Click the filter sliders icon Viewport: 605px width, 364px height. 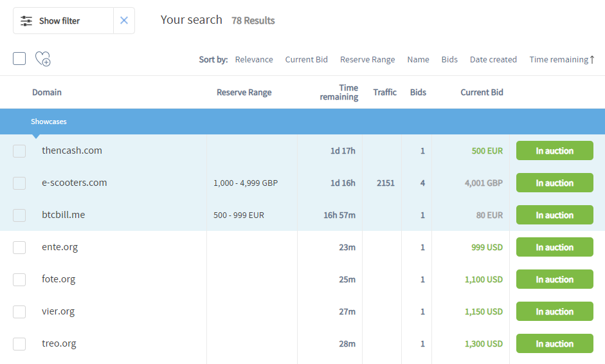click(26, 21)
